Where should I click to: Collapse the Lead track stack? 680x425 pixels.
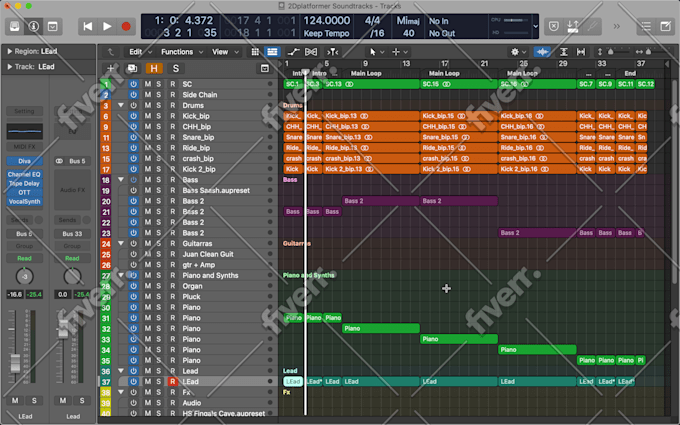click(x=121, y=371)
